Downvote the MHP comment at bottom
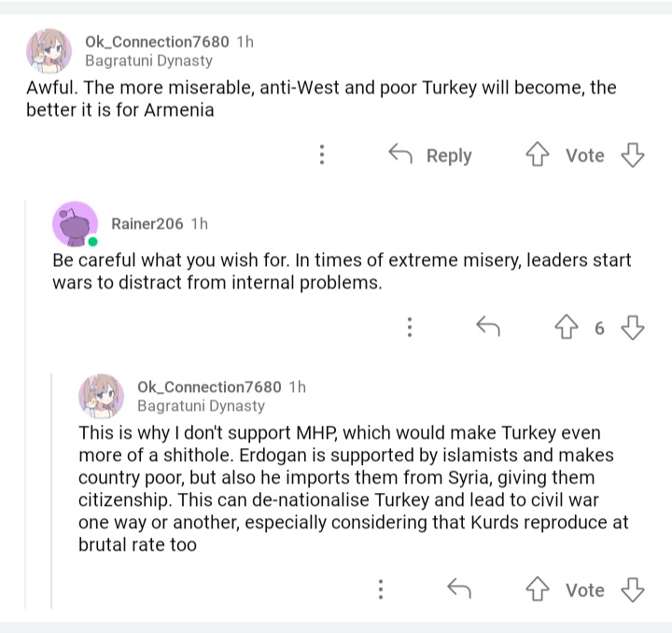The width and height of the screenshot is (672, 633). [x=633, y=589]
